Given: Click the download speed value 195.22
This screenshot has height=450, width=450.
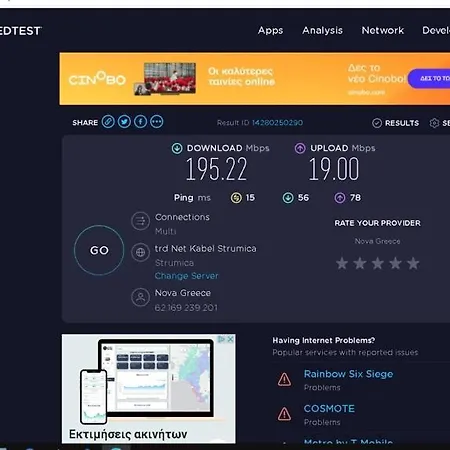Looking at the screenshot, I should [x=217, y=170].
